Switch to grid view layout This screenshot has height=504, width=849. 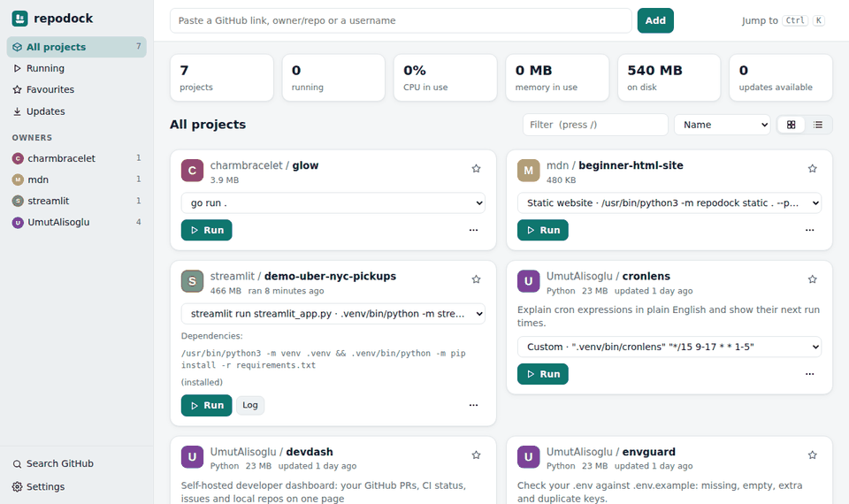pos(791,125)
